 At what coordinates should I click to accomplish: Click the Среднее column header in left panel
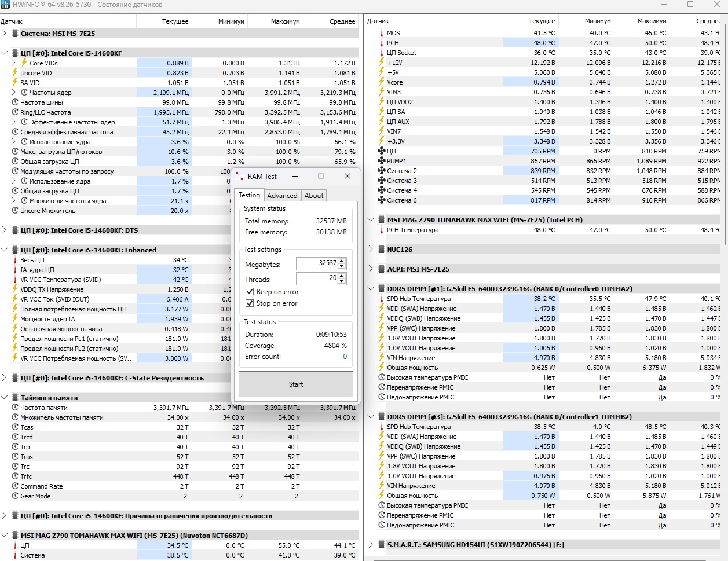[331, 21]
